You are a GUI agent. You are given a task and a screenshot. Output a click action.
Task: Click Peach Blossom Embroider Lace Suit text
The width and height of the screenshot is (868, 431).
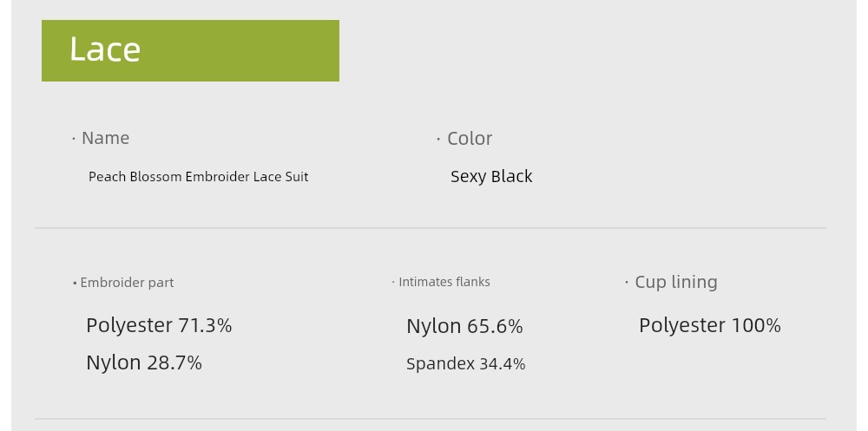tap(198, 177)
